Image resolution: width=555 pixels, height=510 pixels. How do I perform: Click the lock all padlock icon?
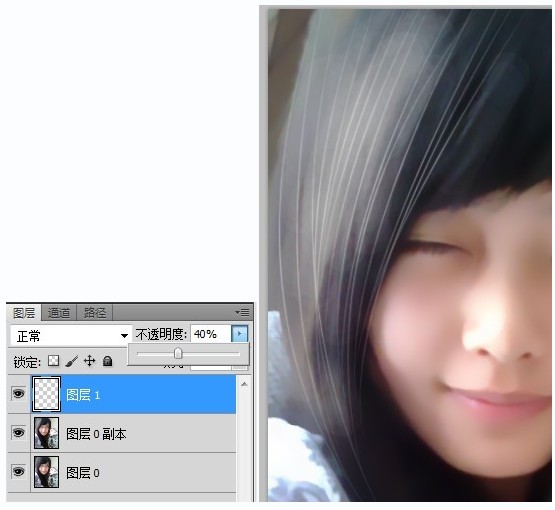[x=108, y=361]
